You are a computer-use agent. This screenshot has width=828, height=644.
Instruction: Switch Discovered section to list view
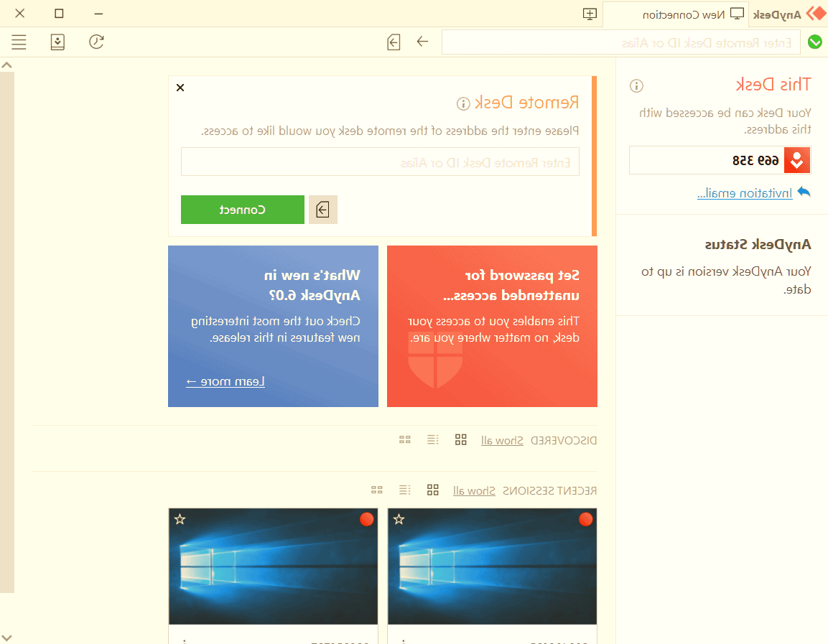tap(432, 439)
